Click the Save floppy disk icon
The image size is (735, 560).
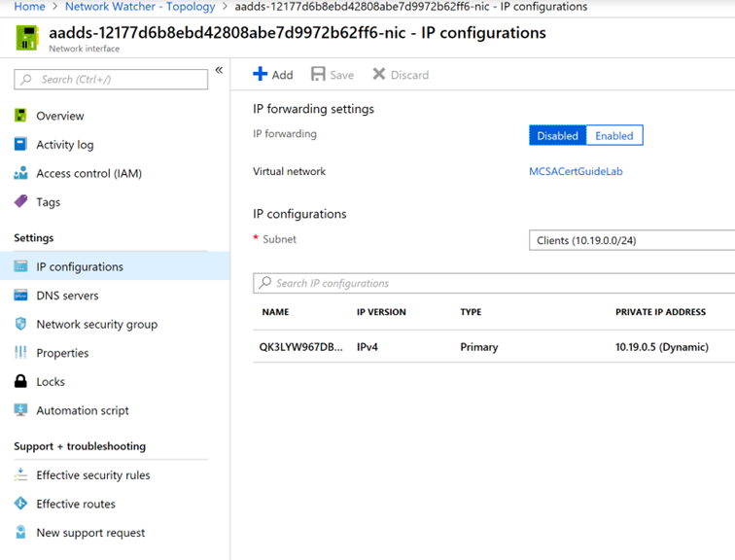318,74
